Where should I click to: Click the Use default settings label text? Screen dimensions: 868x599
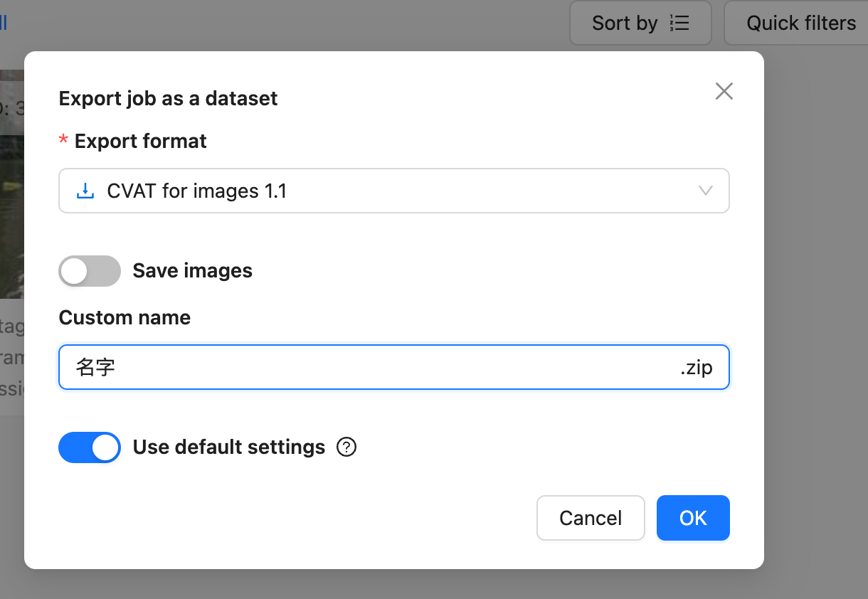click(x=229, y=447)
